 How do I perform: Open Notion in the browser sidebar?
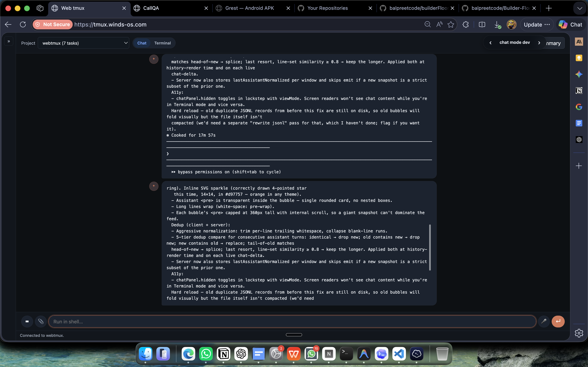[x=579, y=91]
